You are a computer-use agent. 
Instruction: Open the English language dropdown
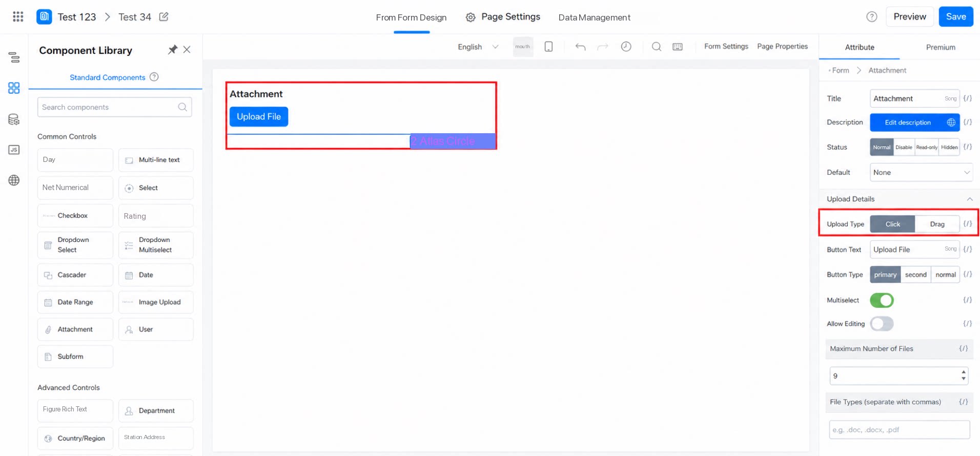(478, 47)
